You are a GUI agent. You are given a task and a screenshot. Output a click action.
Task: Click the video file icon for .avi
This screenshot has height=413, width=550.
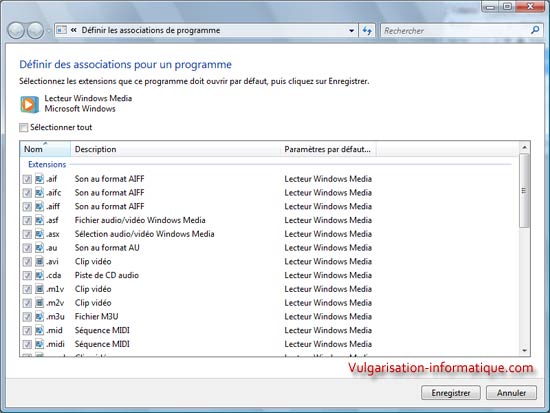coord(39,261)
